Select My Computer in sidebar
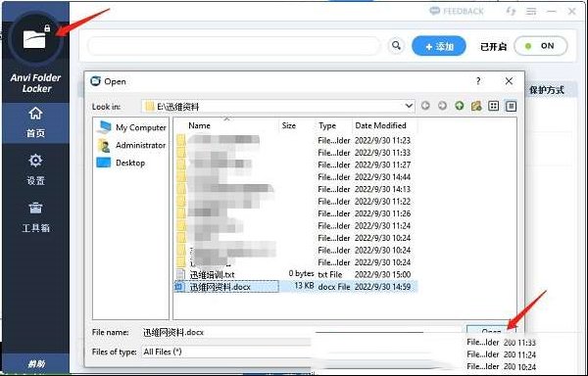The width and height of the screenshot is (588, 376). pyautogui.click(x=132, y=127)
